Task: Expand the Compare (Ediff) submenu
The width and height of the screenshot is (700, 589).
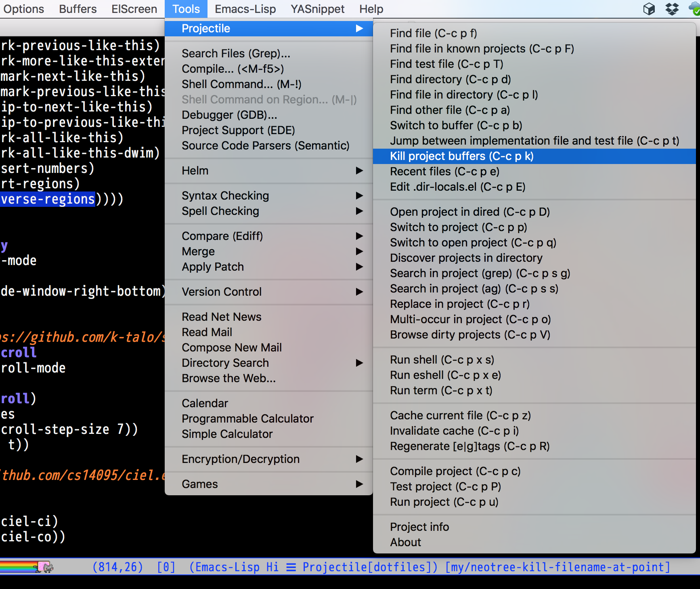Action: [x=269, y=236]
